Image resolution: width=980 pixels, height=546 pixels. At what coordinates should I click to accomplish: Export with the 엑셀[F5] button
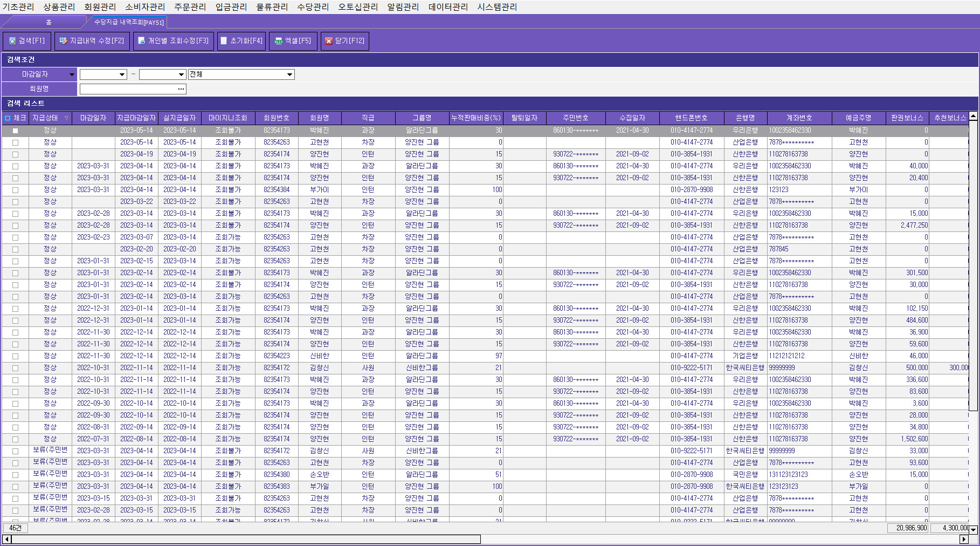point(293,41)
